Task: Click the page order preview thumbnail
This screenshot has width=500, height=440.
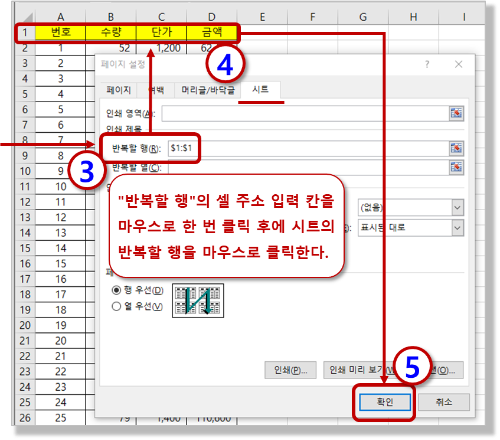Action: coord(198,300)
